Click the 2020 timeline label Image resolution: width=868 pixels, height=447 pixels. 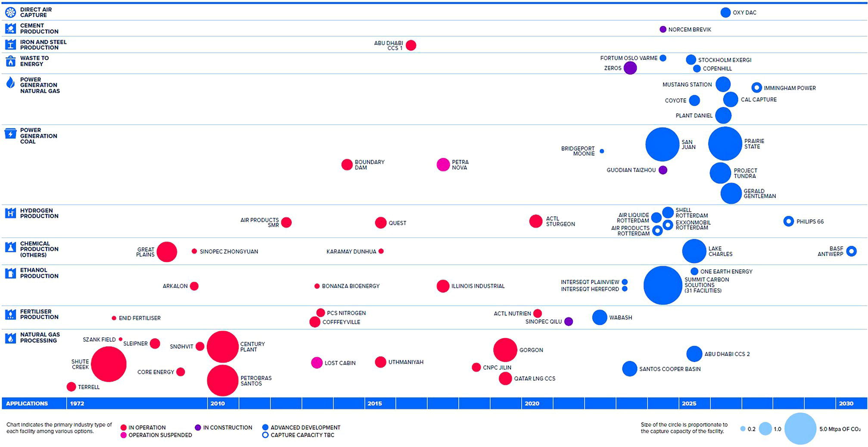pyautogui.click(x=532, y=403)
